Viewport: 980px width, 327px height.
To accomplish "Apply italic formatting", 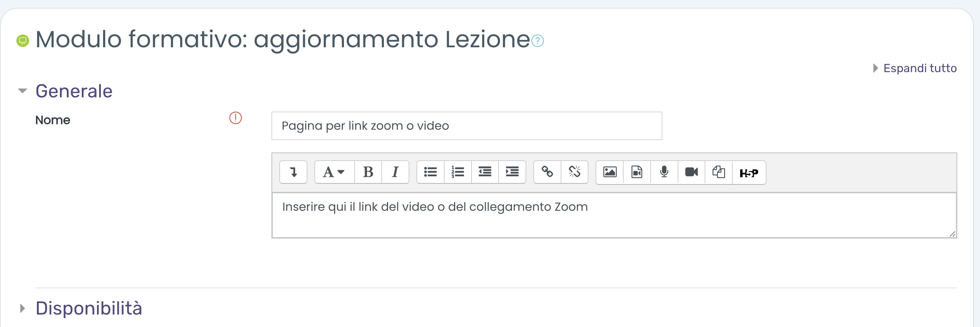I will point(395,172).
